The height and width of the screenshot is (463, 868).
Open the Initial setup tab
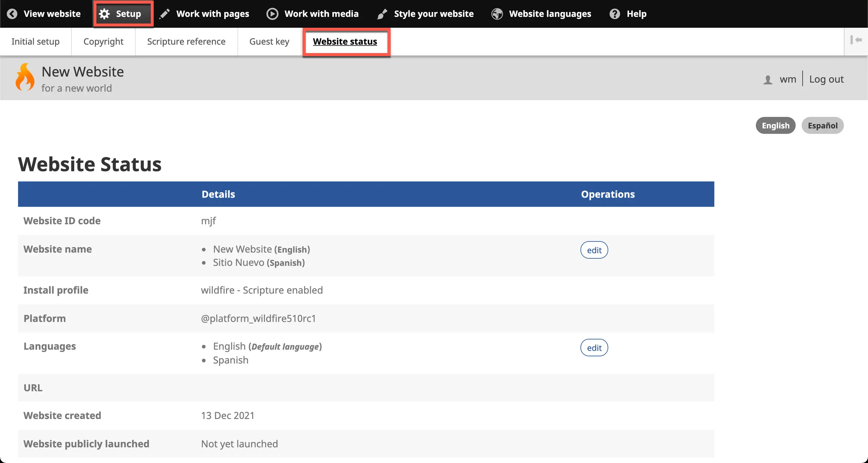click(35, 41)
